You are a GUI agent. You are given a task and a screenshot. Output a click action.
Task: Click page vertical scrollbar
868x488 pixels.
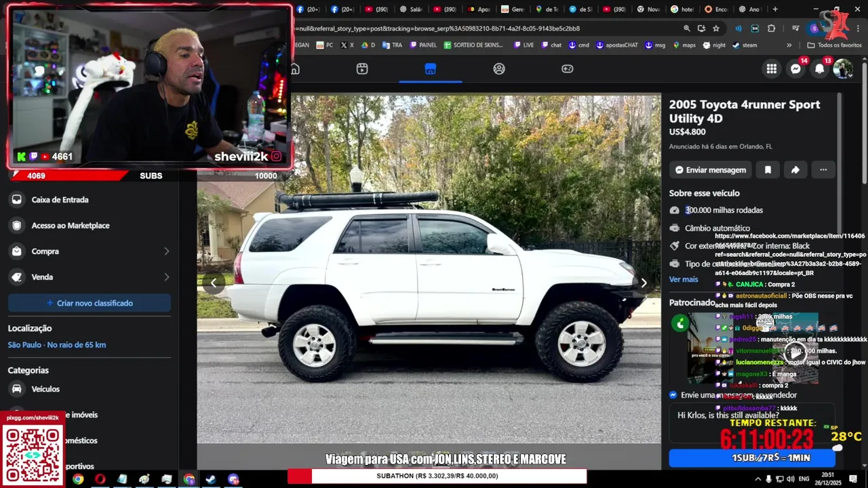click(x=864, y=122)
